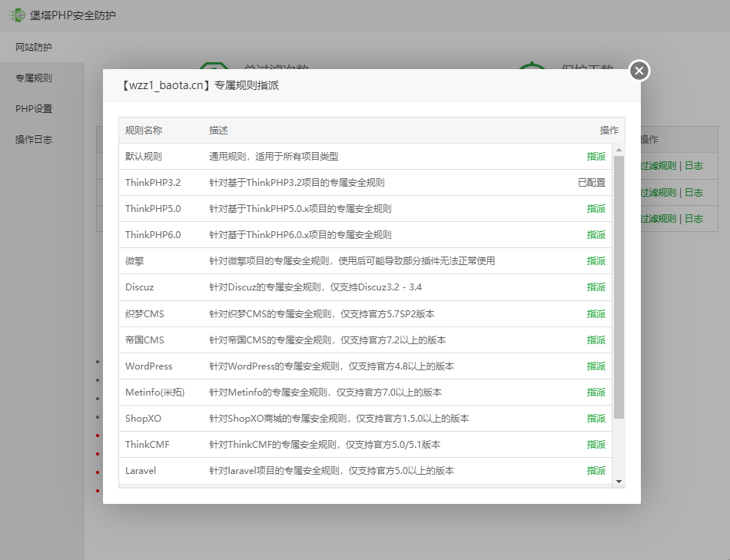Click the description mentioning Discuz3.2 - 3.4

[x=315, y=287]
